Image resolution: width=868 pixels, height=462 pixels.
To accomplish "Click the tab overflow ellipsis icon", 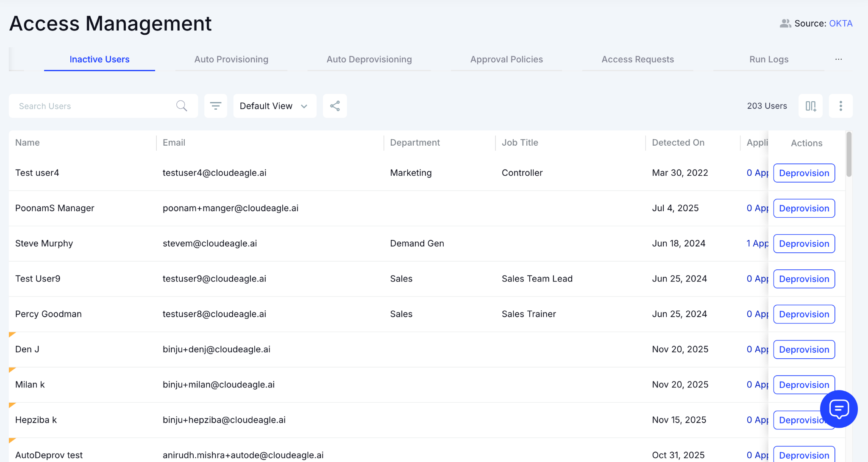I will pyautogui.click(x=838, y=59).
